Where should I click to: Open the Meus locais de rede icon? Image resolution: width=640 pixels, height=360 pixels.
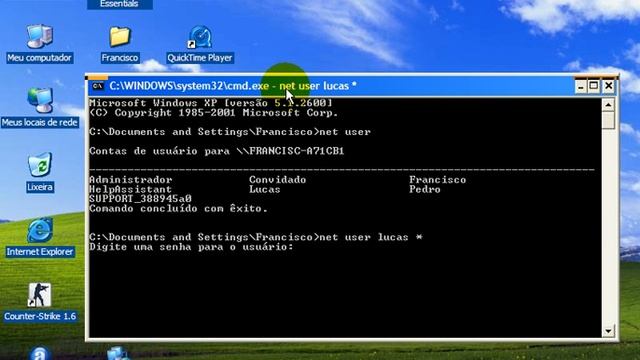[40, 108]
